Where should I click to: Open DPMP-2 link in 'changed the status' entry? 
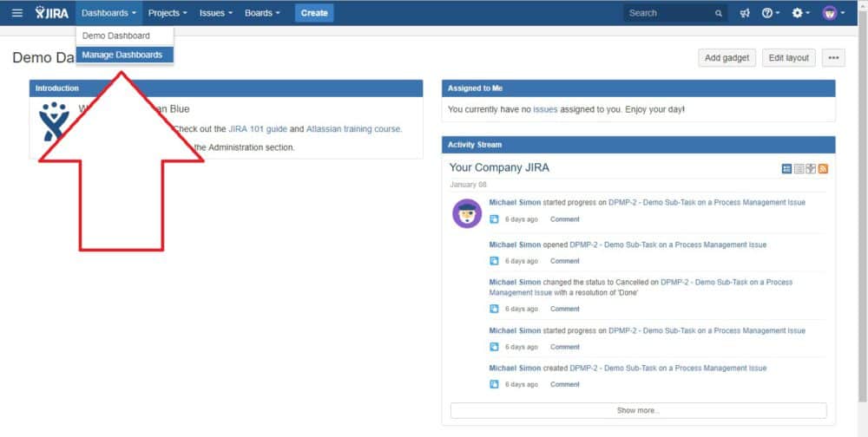(727, 282)
